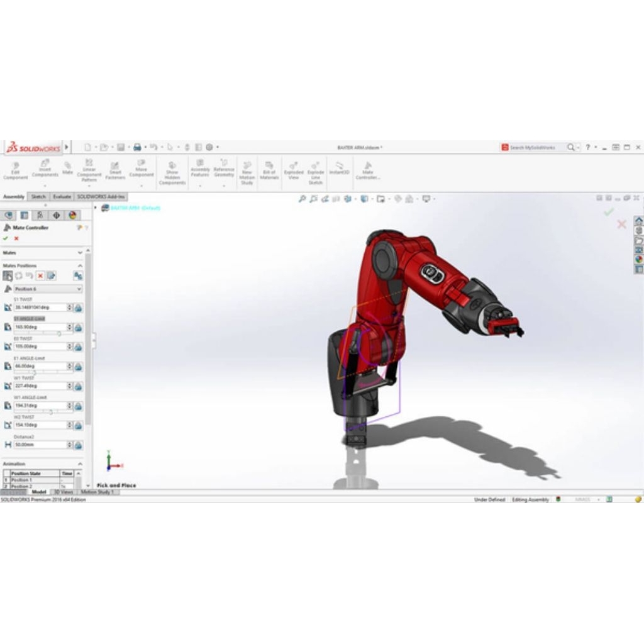Click the Print icon in quick toolbar
644x644 pixels.
point(137,147)
